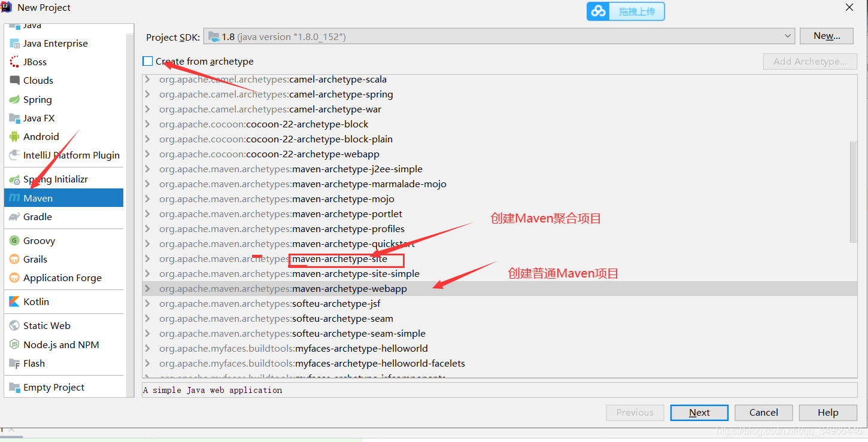Select the Grails icon
The height and width of the screenshot is (442, 868).
coord(14,259)
